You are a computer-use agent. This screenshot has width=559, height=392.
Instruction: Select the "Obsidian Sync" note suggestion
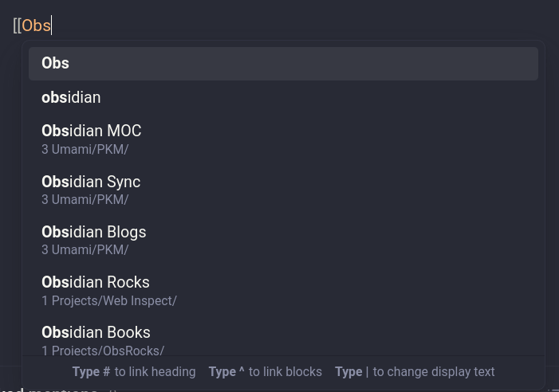(283, 190)
